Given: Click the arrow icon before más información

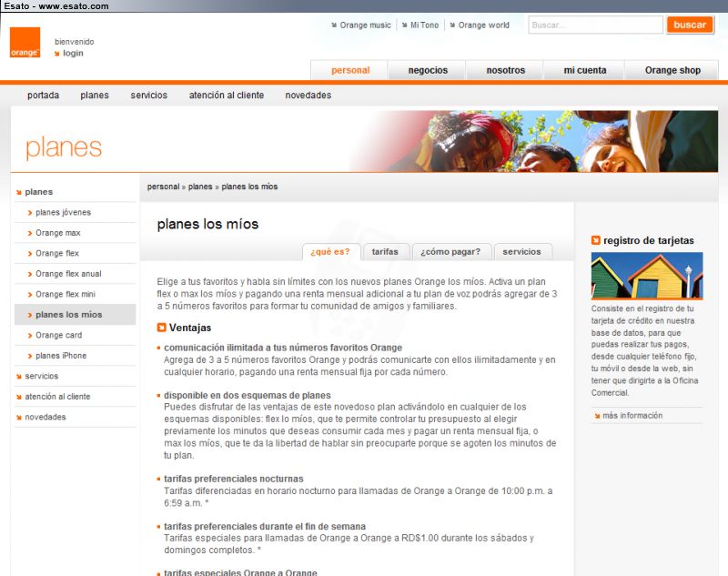Looking at the screenshot, I should tap(597, 416).
